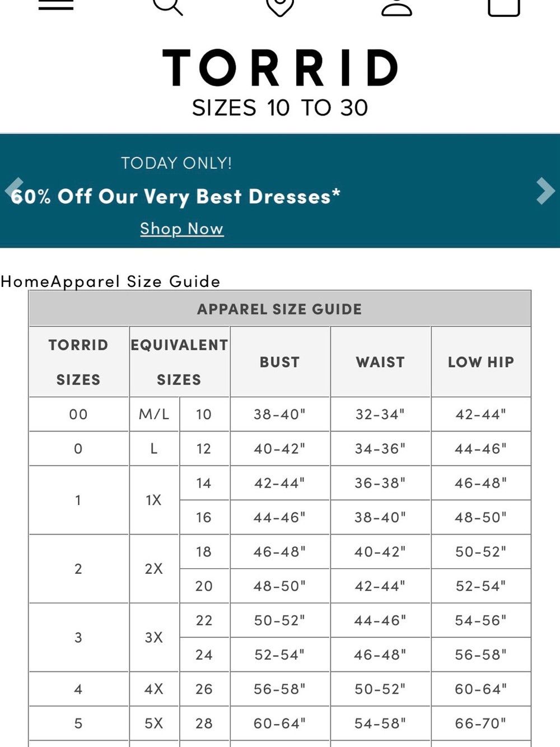This screenshot has width=560, height=747.
Task: Open the store locator pin icon
Action: (280, 6)
